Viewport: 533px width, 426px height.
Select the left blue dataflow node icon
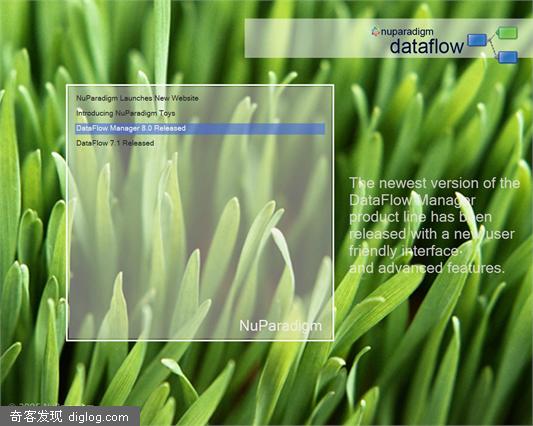477,40
